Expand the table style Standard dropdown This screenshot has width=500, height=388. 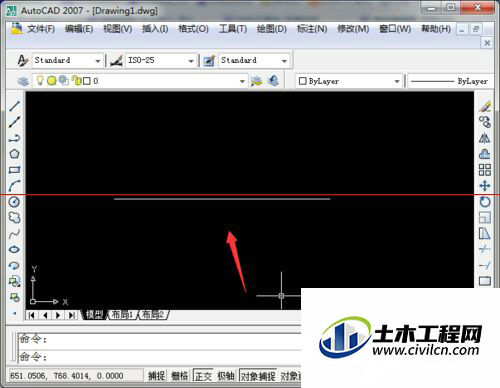284,61
